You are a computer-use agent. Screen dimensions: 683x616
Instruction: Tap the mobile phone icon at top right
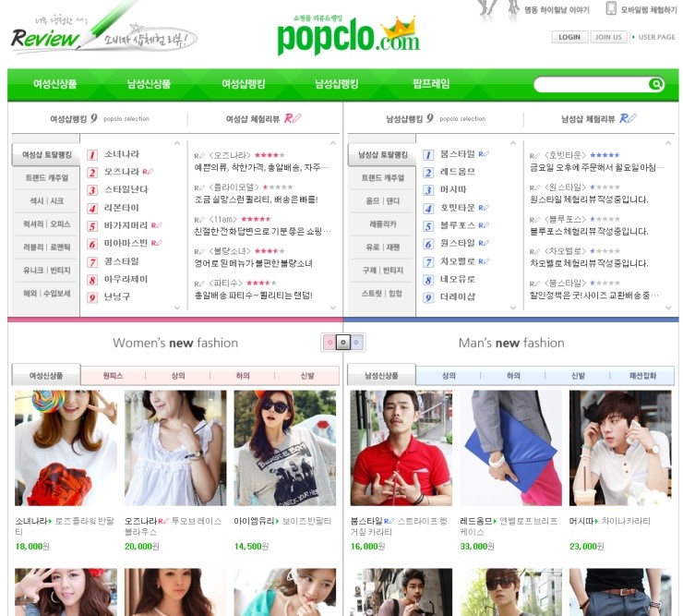pos(611,8)
